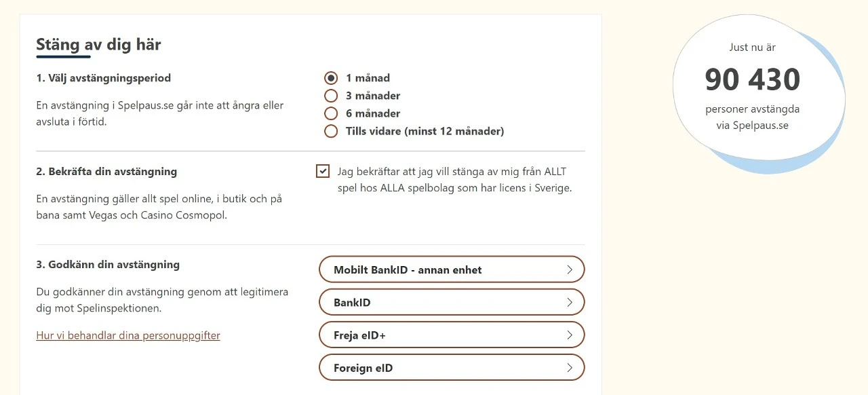
Task: Click the 'Stäng av dig här' heading
Action: click(x=98, y=44)
